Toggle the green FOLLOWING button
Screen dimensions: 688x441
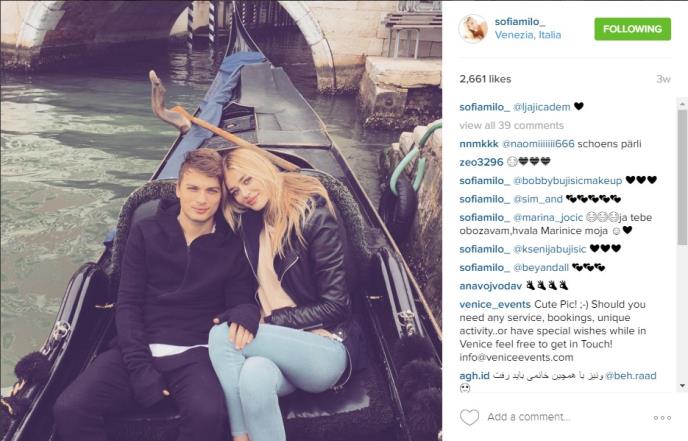pyautogui.click(x=632, y=29)
